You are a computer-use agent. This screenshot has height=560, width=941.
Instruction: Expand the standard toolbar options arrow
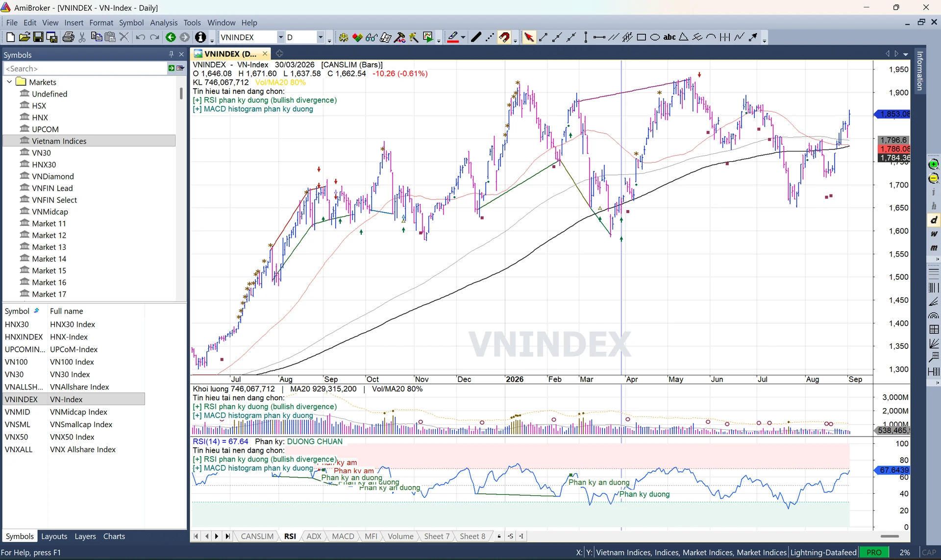coord(212,41)
